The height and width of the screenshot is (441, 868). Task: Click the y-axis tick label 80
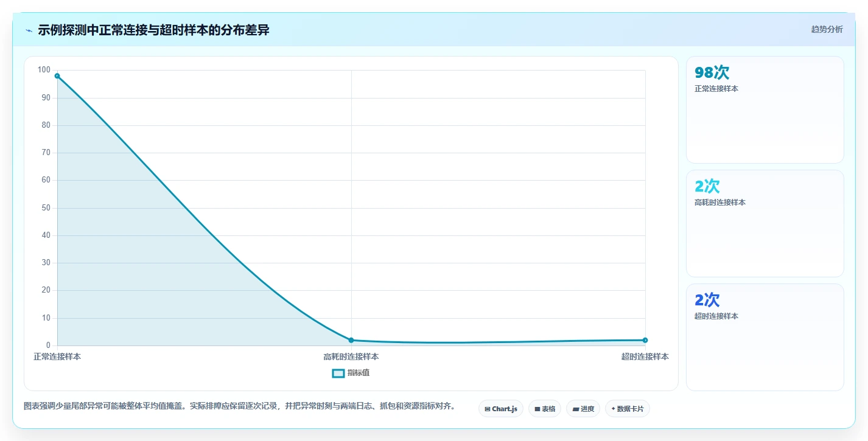(x=46, y=125)
